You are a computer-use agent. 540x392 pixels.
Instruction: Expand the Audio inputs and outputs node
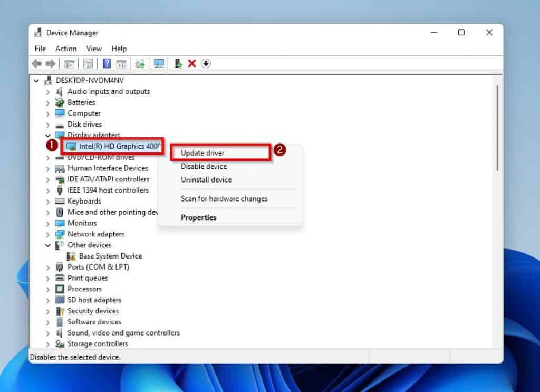[x=48, y=92]
